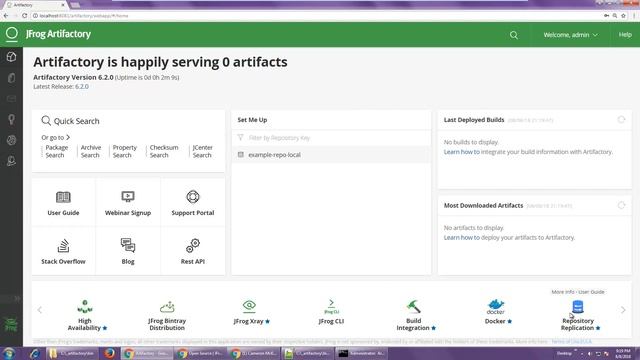Switch to the Administrator command prompt taskbar item
The image size is (640, 360).
click(x=362, y=353)
